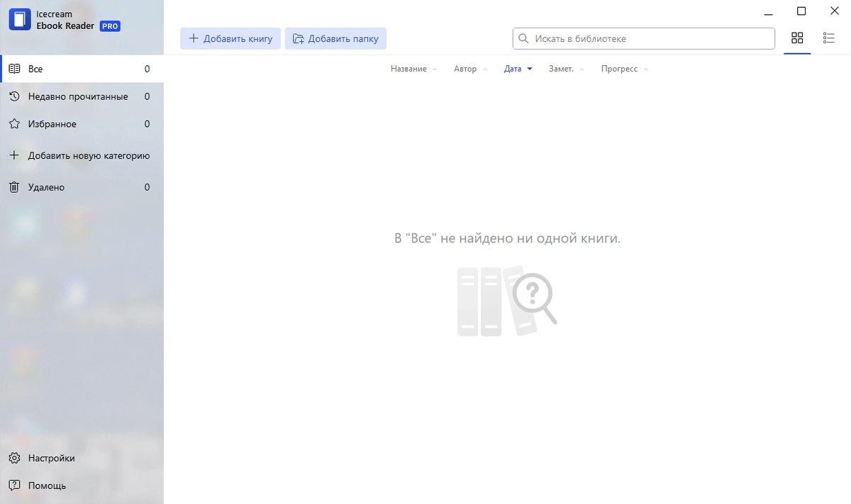Click the PRO badge
The image size is (851, 504).
(110, 26)
